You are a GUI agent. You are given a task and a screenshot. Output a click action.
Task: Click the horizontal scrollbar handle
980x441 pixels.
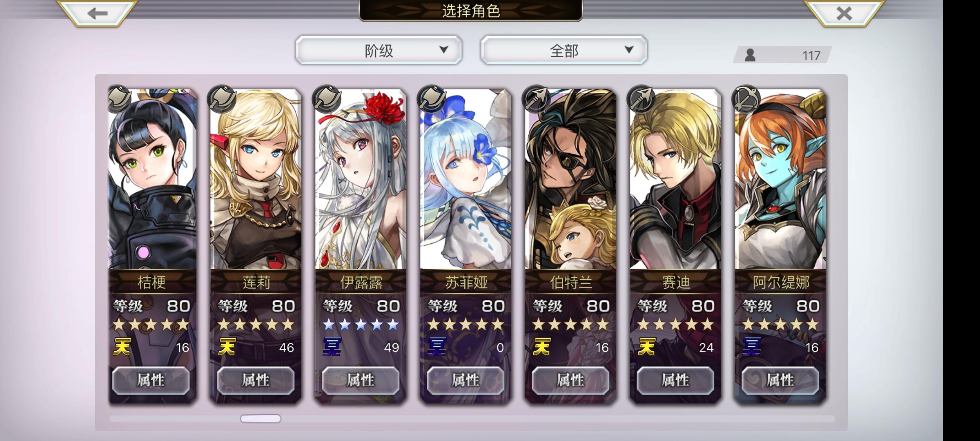coord(261,419)
